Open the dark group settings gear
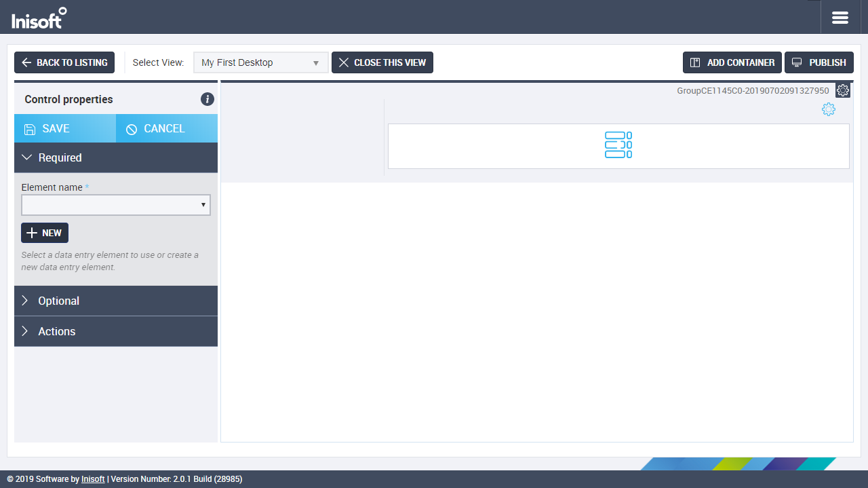This screenshot has height=488, width=868. (842, 90)
